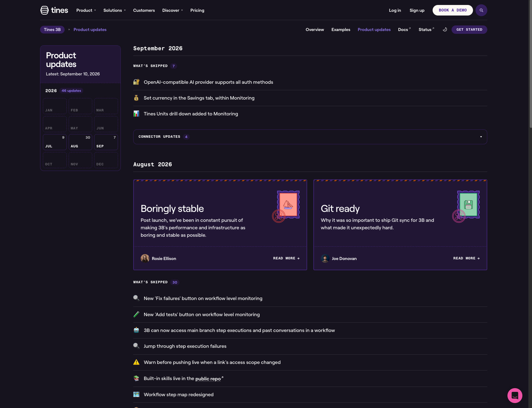
Task: Toggle dark mode moon icon
Action: (445, 29)
